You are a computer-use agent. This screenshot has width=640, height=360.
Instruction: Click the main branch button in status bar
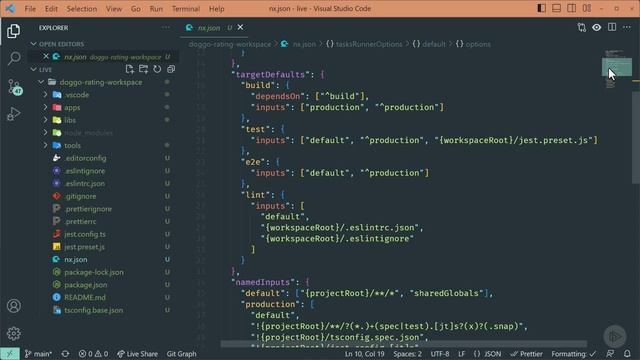click(x=38, y=354)
